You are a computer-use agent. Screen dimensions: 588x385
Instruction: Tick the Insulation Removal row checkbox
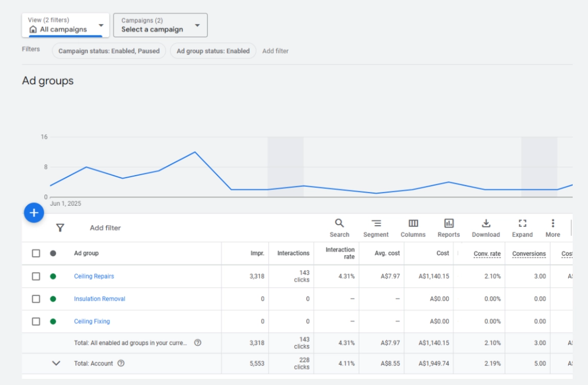click(36, 299)
